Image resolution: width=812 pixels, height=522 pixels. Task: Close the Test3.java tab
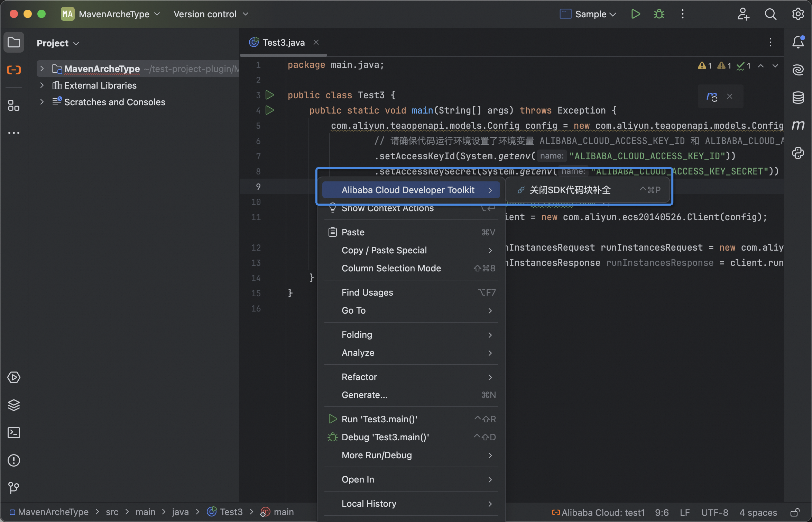(316, 42)
